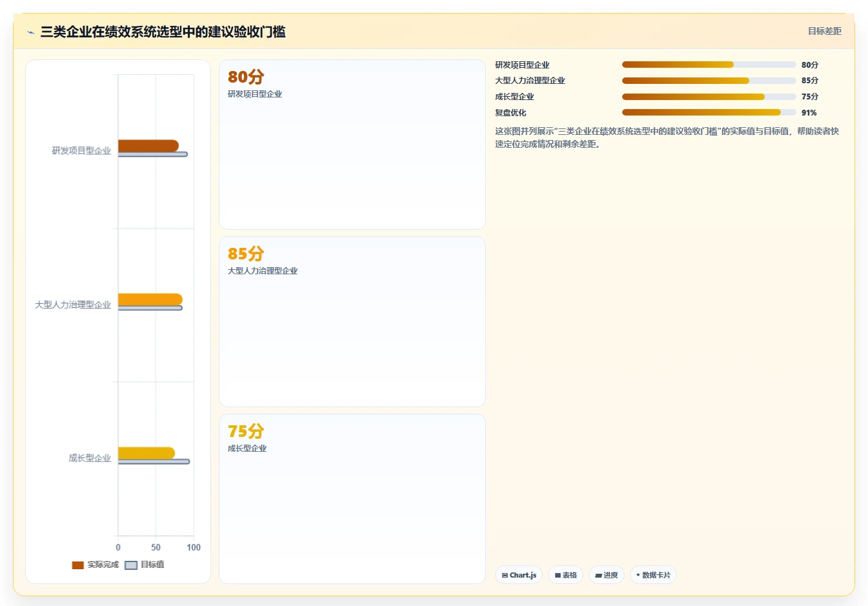This screenshot has height=606, width=868.
Task: Click the x-axis tick label 50
Action: (x=156, y=547)
